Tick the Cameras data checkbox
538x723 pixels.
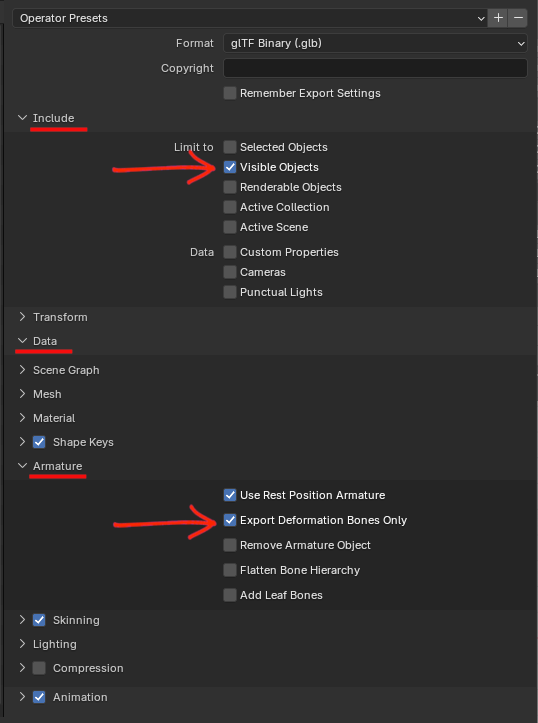click(x=230, y=272)
